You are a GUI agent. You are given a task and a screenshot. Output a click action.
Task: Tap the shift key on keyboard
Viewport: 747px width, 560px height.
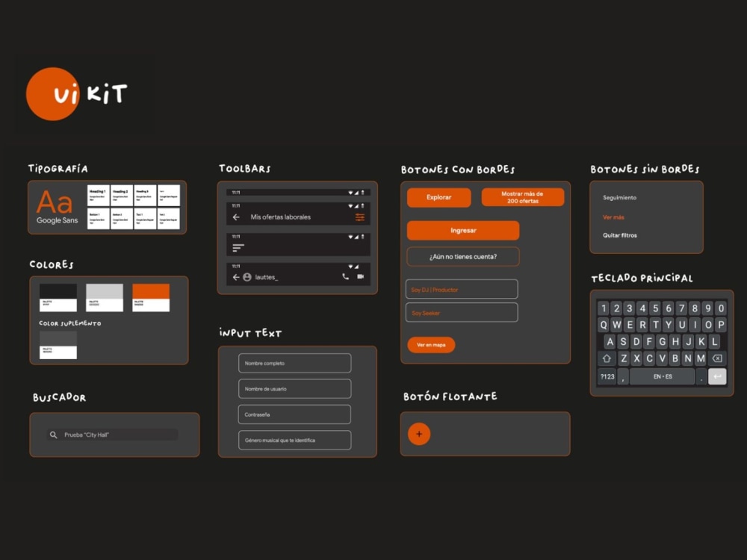(x=607, y=358)
